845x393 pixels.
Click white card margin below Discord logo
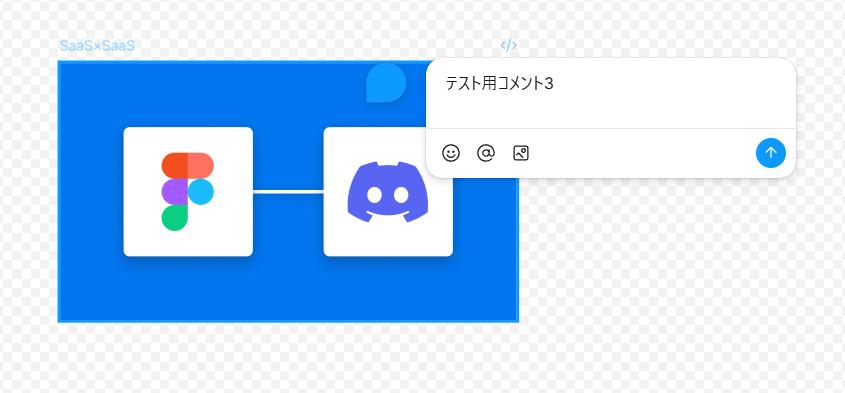388,240
